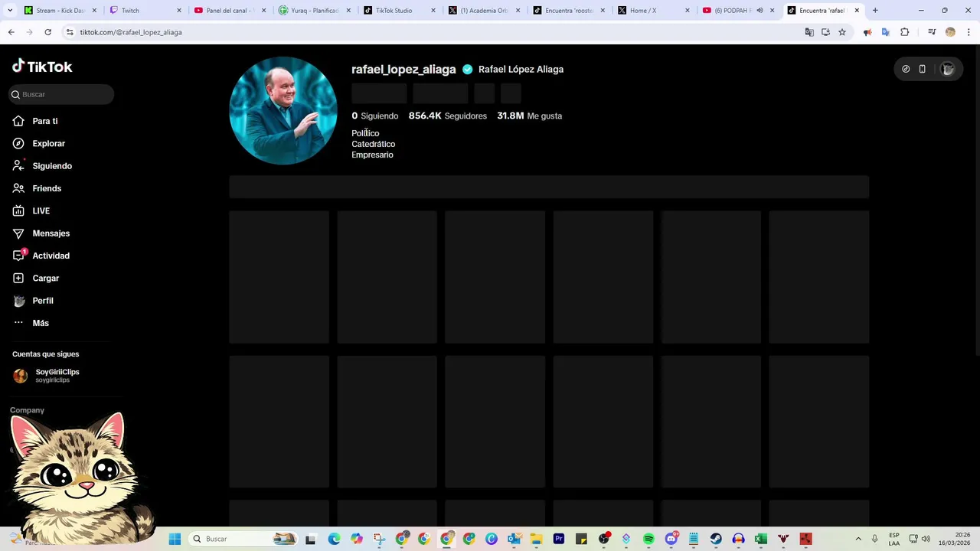
Task: View site information icon in address bar
Action: pyautogui.click(x=70, y=32)
